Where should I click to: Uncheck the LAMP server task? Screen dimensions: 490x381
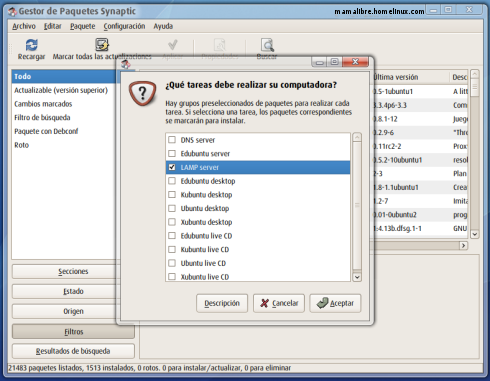(172, 167)
